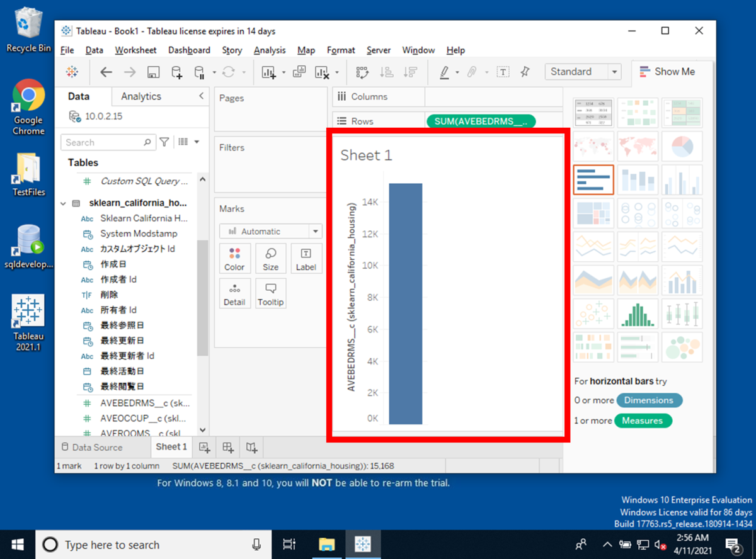This screenshot has width=756, height=559.
Task: Open the File menu
Action: pos(67,50)
